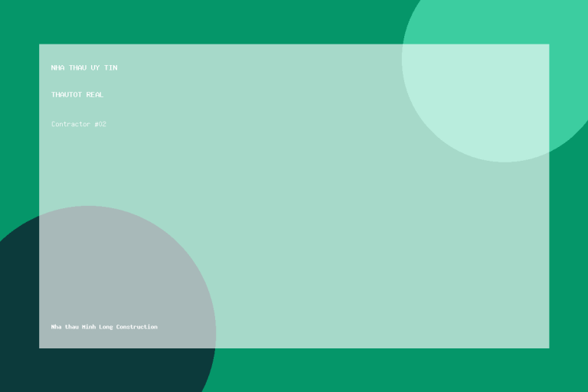Select the 'THAUTOT REAL' title text
Screen dimensions: 588x392
click(77, 94)
